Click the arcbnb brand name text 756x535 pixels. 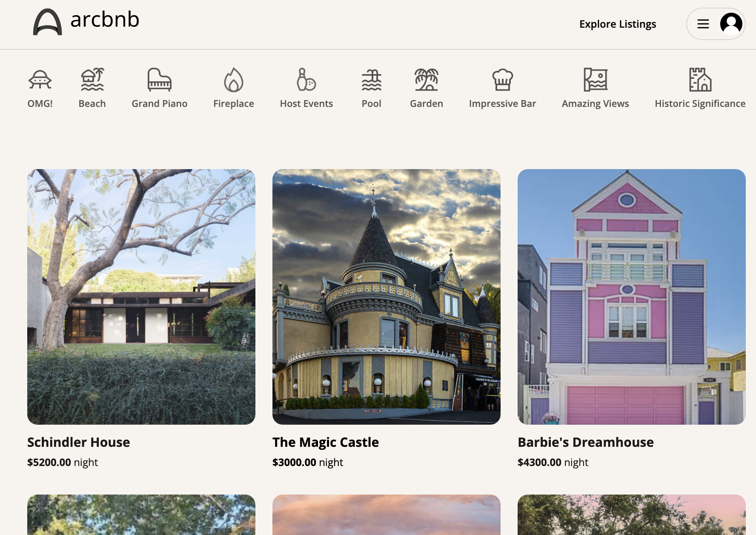105,20
